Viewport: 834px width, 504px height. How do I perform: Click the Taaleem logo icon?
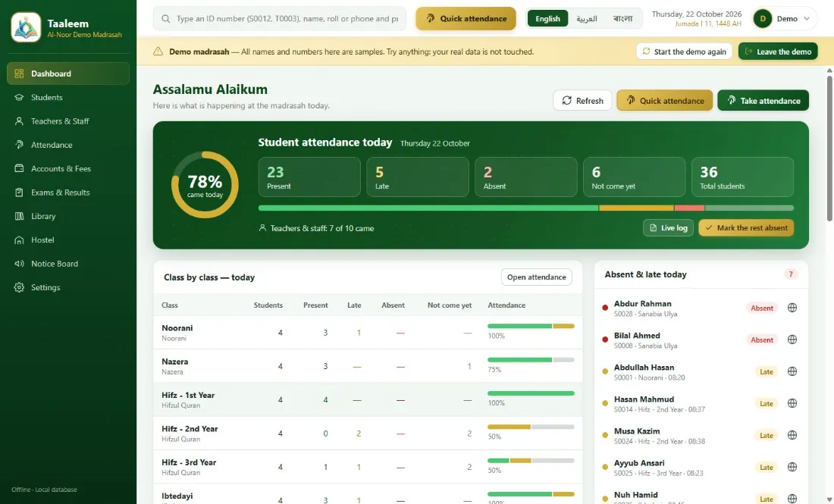26,27
